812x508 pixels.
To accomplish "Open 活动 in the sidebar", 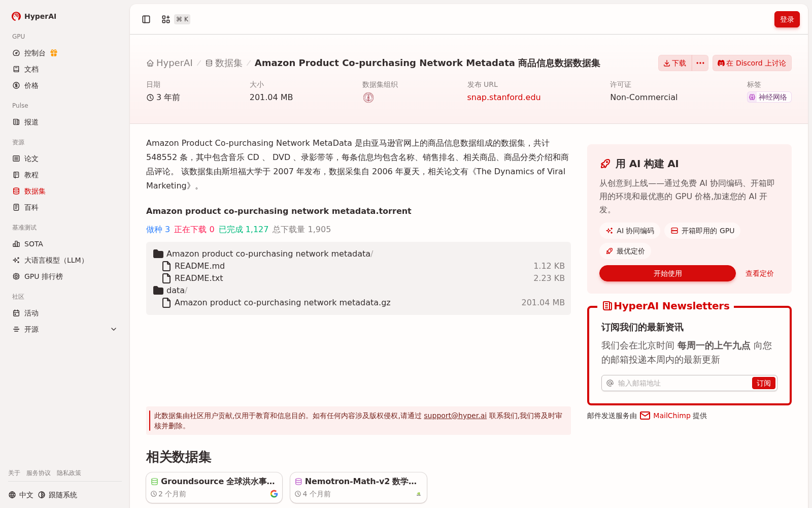I will point(64,313).
